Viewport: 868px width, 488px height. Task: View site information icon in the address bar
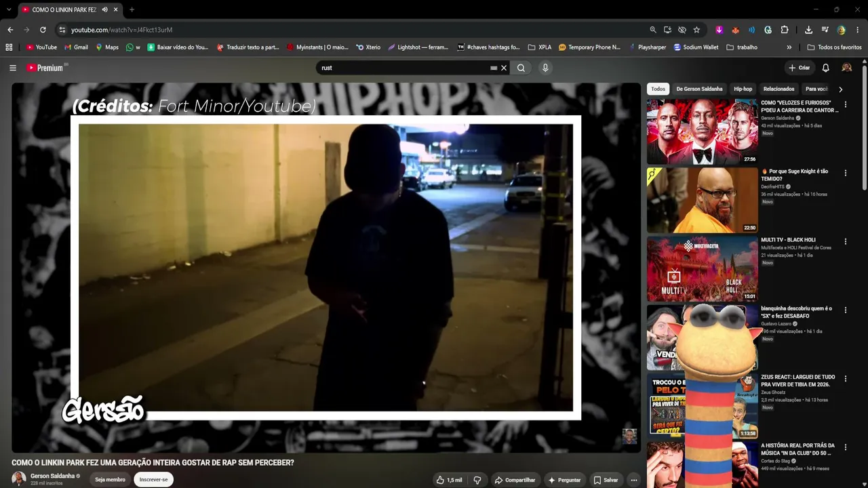coord(62,30)
